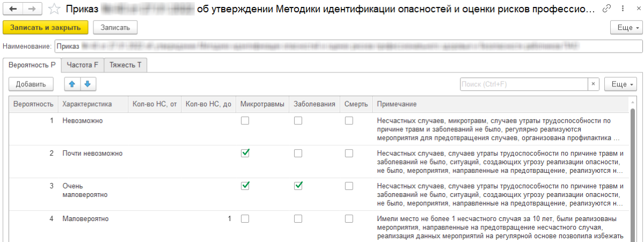Image resolution: width=644 pixels, height=242 pixels.
Task: Click the back navigation arrow
Action: (x=13, y=9)
